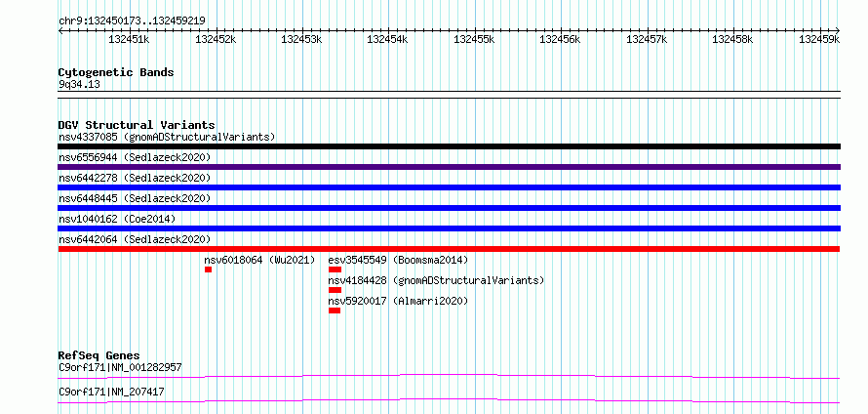Open the nsv6018064 (Wu2021) label
This screenshot has height=414, width=868.
259,260
